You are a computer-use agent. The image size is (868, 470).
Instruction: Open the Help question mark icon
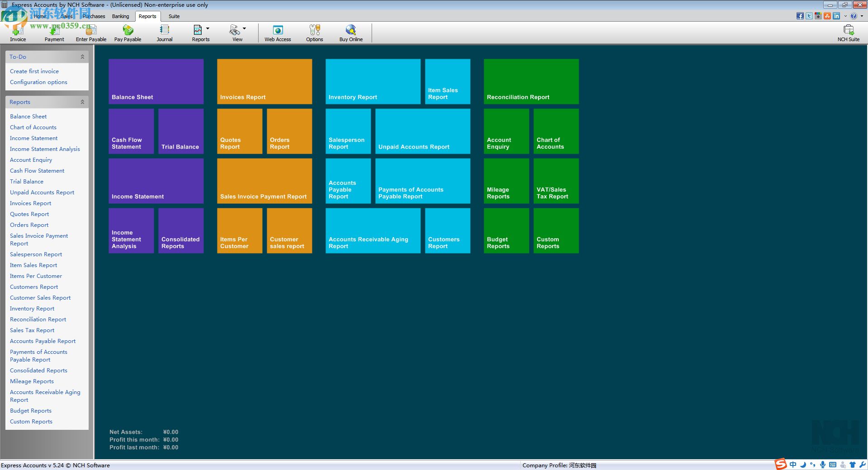(854, 16)
